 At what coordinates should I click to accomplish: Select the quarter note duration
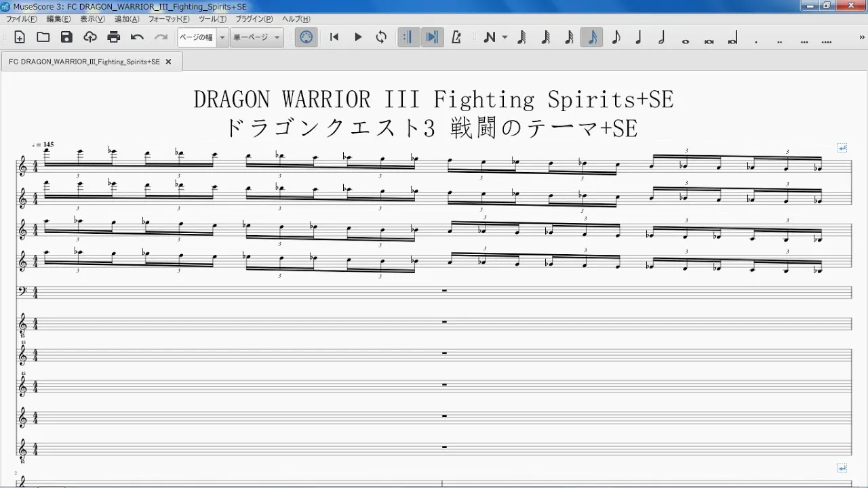(x=639, y=37)
